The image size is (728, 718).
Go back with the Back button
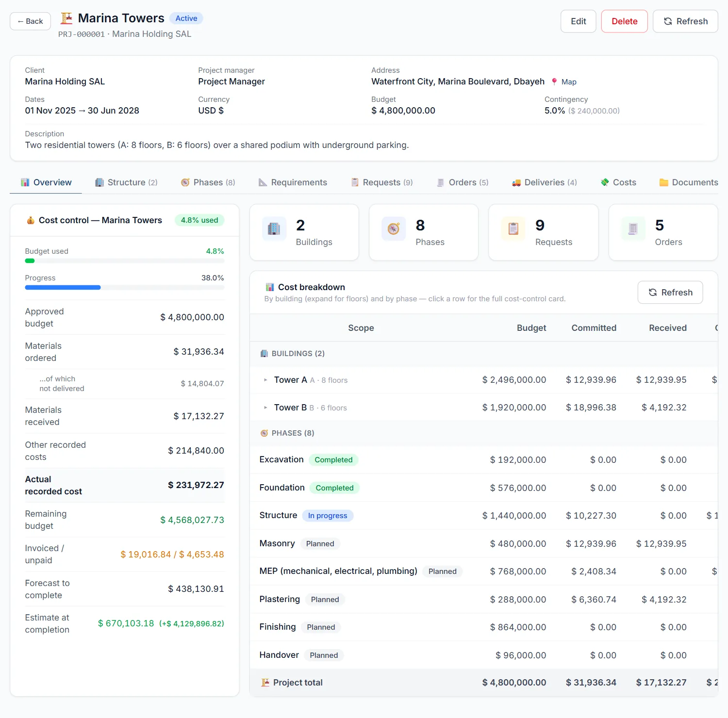30,21
